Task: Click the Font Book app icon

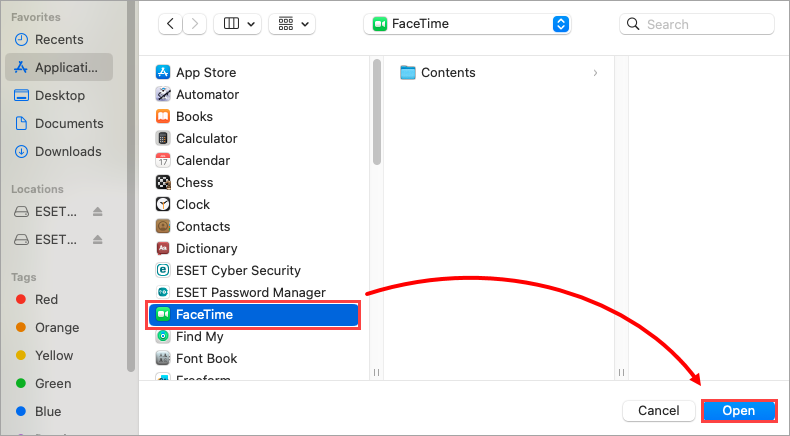Action: coord(163,358)
